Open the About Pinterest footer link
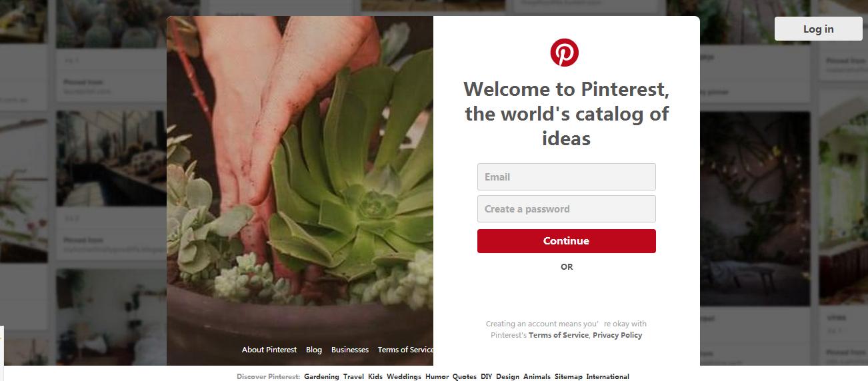Image resolution: width=868 pixels, height=381 pixels. coord(269,350)
